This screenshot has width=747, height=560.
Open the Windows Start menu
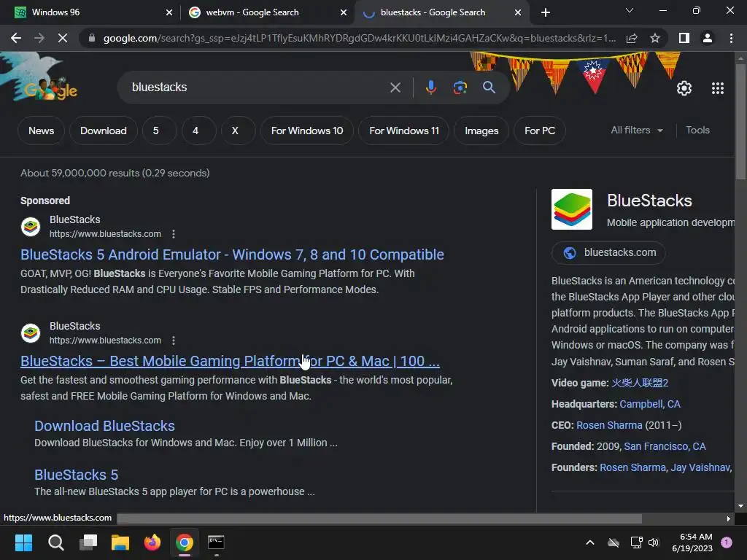click(x=23, y=542)
